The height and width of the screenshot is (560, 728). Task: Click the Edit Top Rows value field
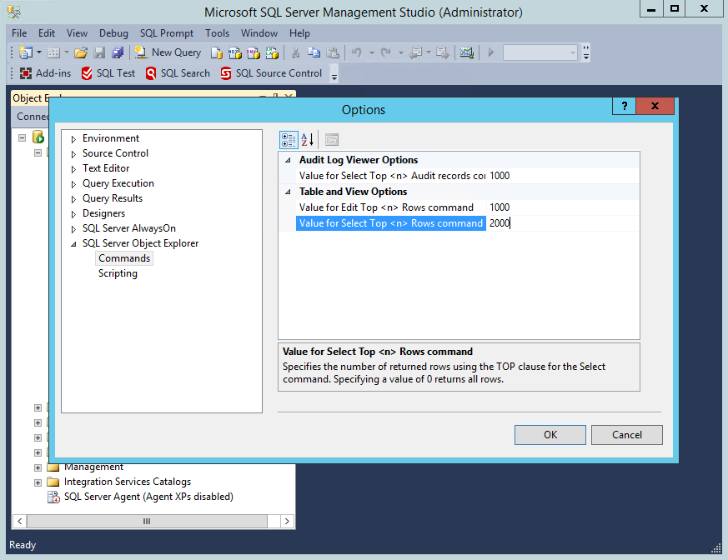563,207
